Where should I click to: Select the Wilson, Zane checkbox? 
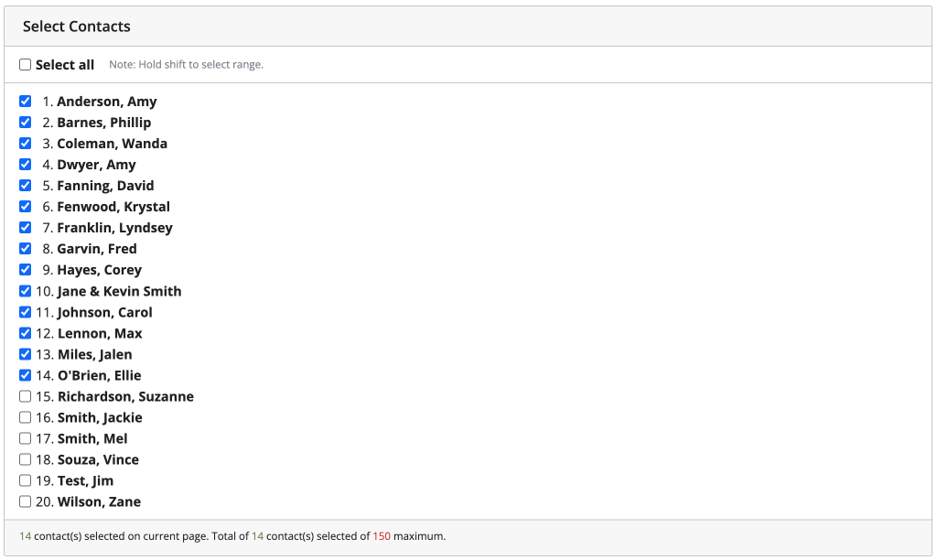pyautogui.click(x=26, y=501)
